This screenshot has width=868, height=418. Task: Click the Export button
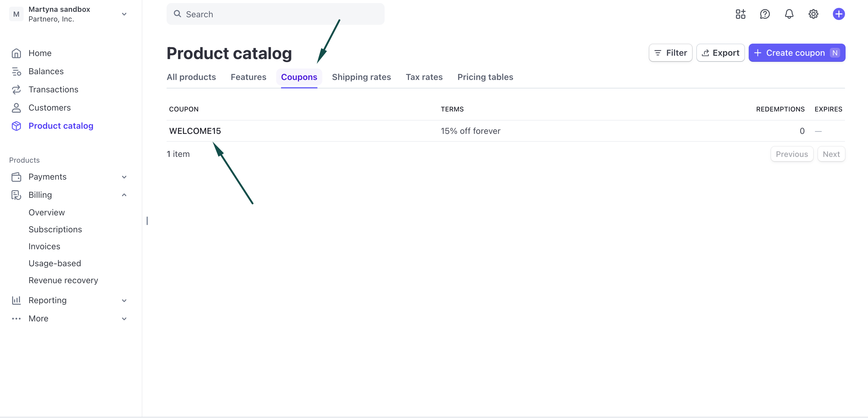click(721, 53)
